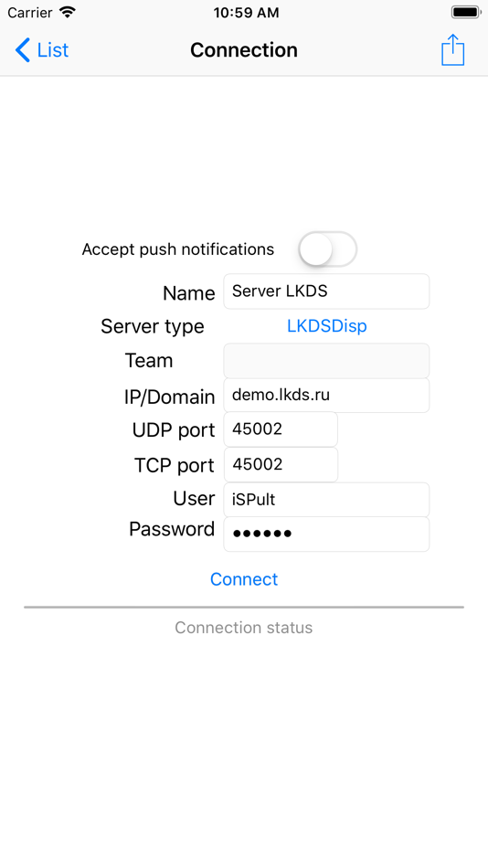Click the 'Connection' title
The height and width of the screenshot is (868, 488).
coord(244,50)
